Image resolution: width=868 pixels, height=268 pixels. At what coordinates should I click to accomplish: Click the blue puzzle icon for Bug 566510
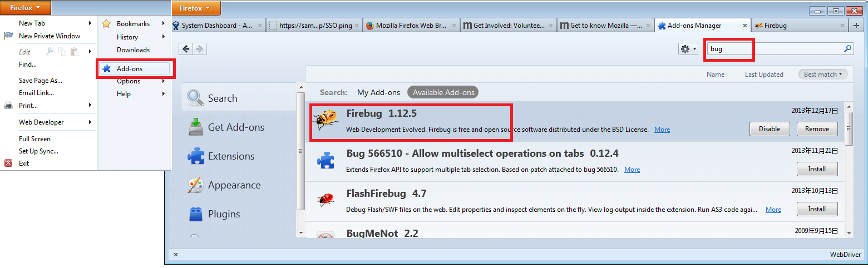pos(325,161)
